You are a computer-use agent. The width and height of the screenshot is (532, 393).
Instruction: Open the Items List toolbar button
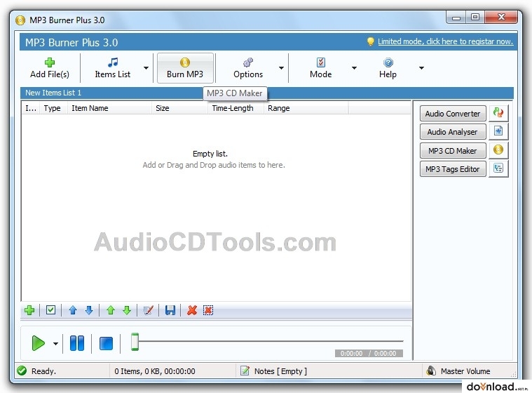[x=112, y=68]
